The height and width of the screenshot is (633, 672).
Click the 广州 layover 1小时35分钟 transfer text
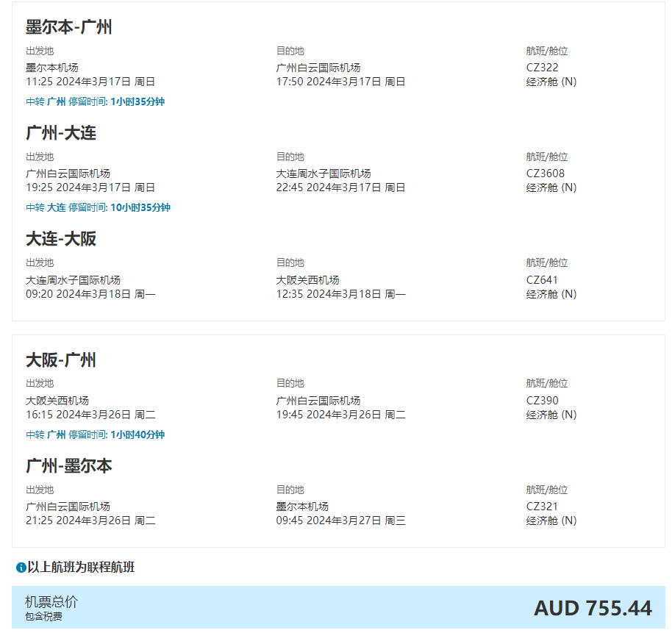click(x=95, y=101)
